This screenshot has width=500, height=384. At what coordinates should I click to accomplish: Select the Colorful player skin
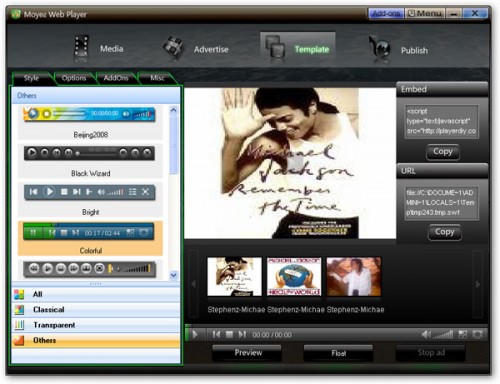[x=90, y=238]
